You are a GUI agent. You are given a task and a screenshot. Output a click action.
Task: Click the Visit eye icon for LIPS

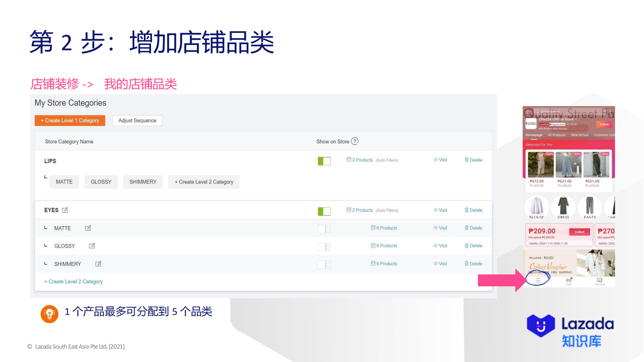point(436,160)
